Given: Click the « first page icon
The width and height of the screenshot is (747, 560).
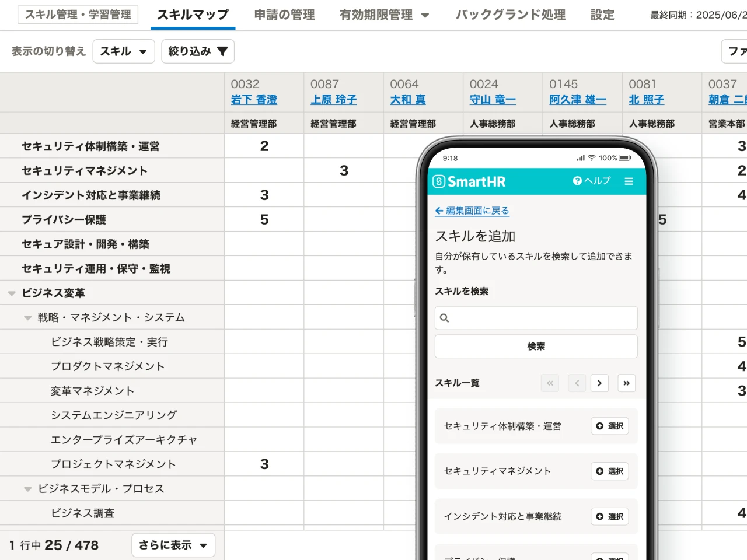Looking at the screenshot, I should (x=549, y=383).
